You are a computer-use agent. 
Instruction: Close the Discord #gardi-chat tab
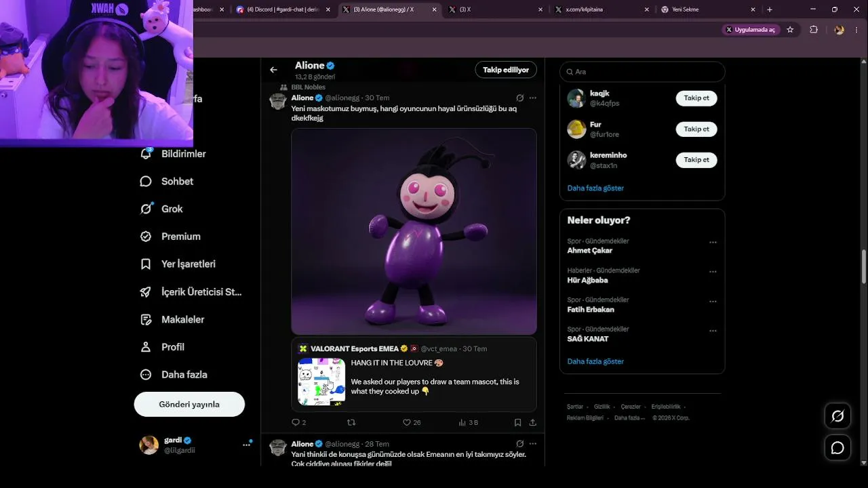(x=328, y=9)
